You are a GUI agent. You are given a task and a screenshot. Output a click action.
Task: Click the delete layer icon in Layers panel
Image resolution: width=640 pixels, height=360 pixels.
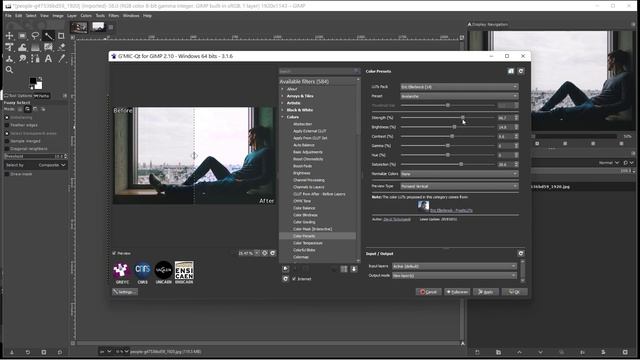(625, 352)
